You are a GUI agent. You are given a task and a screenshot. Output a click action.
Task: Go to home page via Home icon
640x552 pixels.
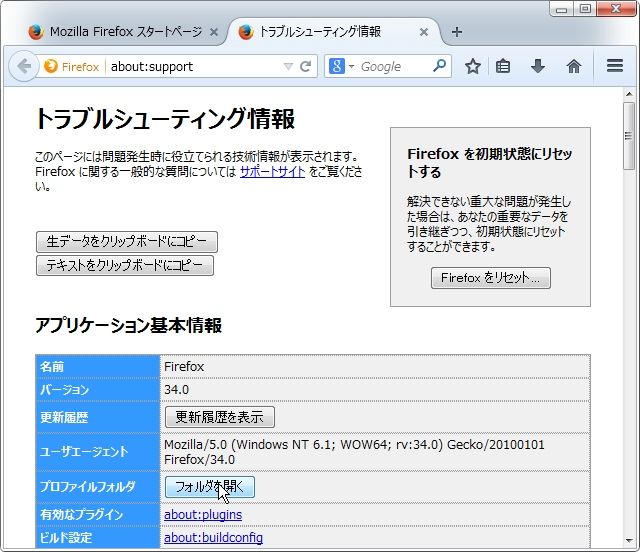pyautogui.click(x=573, y=66)
